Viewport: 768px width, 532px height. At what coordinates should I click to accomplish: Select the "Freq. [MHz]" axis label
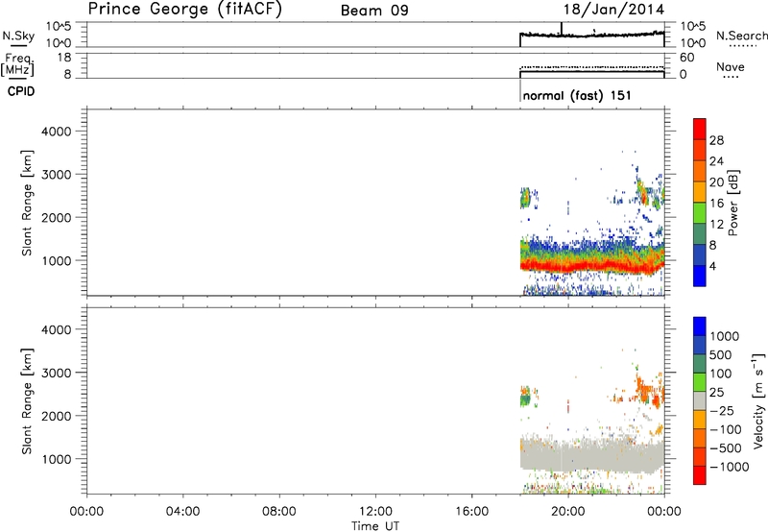point(17,65)
